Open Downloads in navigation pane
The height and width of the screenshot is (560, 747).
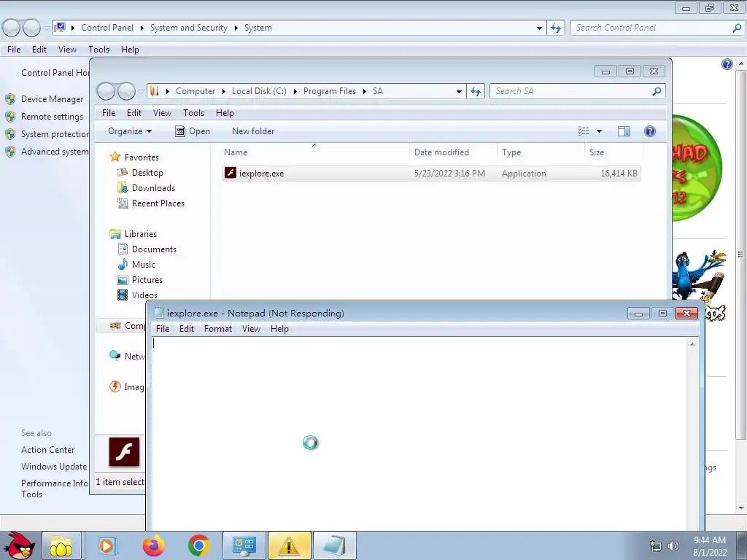click(153, 188)
